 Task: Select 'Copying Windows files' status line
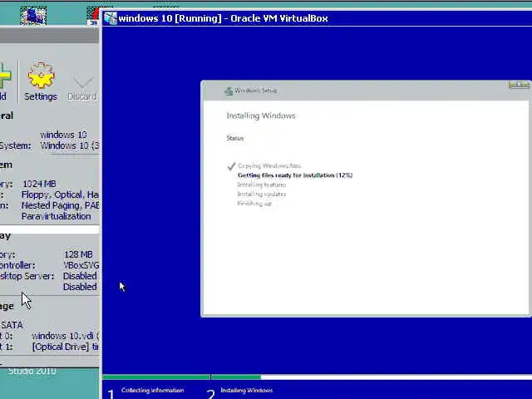269,165
